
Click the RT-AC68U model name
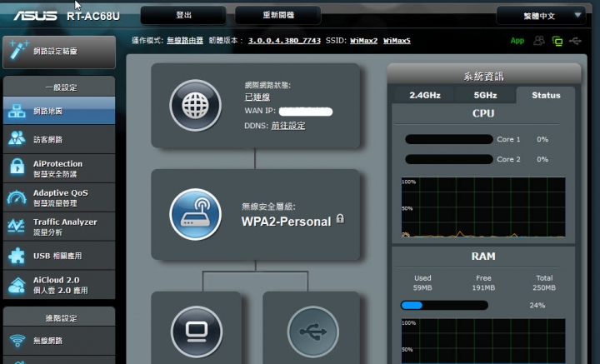point(93,16)
